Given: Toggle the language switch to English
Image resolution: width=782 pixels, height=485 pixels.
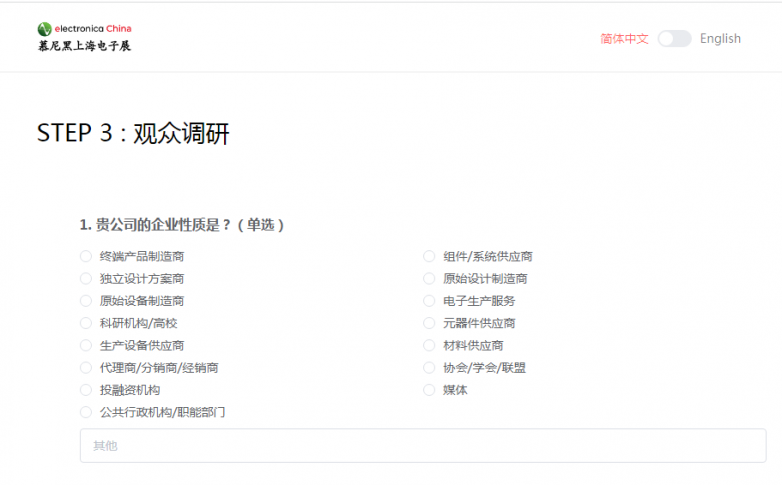Looking at the screenshot, I should click(674, 39).
